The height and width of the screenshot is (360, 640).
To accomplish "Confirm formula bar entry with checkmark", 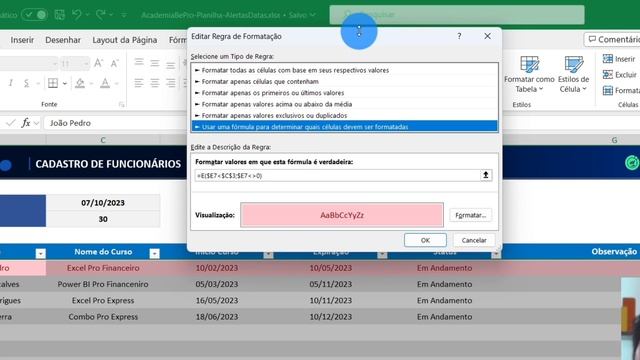I will click(11, 123).
